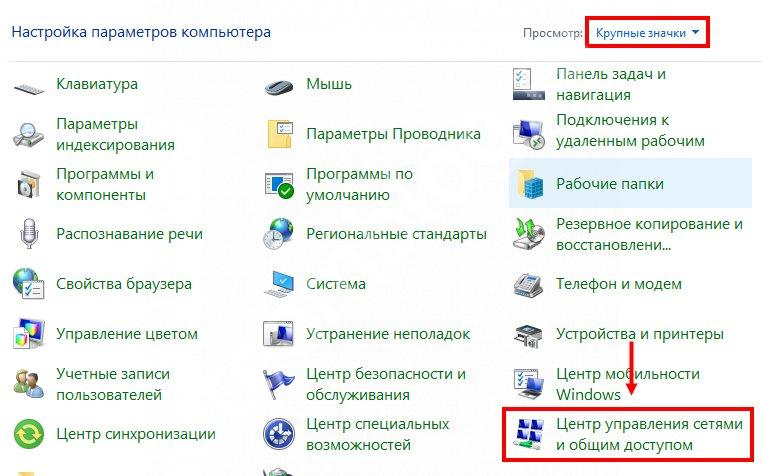Open the Учетные записи пользователей icon
The height and width of the screenshot is (476, 762).
click(29, 384)
